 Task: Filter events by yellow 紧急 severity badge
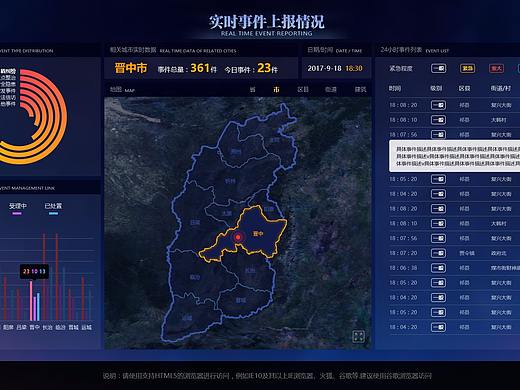pyautogui.click(x=467, y=68)
